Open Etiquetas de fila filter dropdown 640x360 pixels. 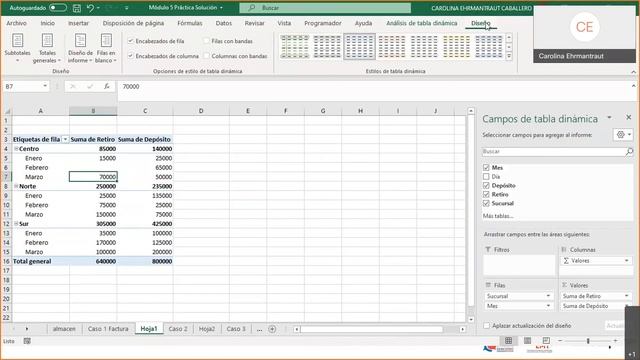[x=65, y=140]
